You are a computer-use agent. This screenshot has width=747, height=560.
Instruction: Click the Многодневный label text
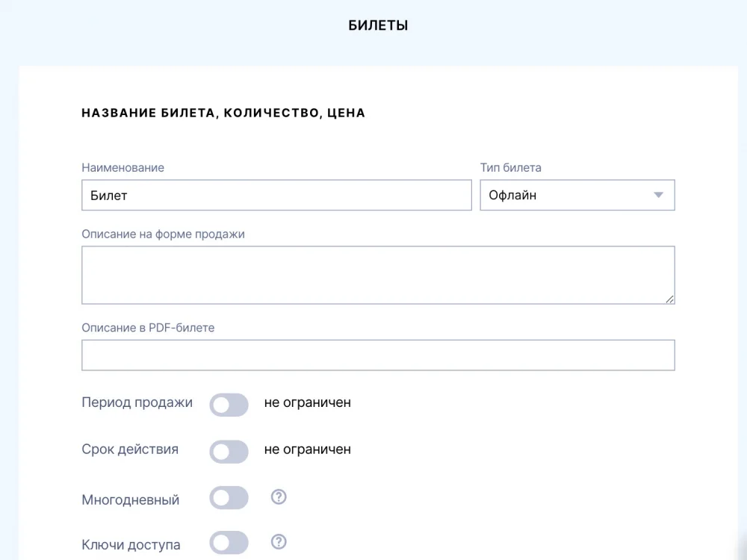pos(131,500)
